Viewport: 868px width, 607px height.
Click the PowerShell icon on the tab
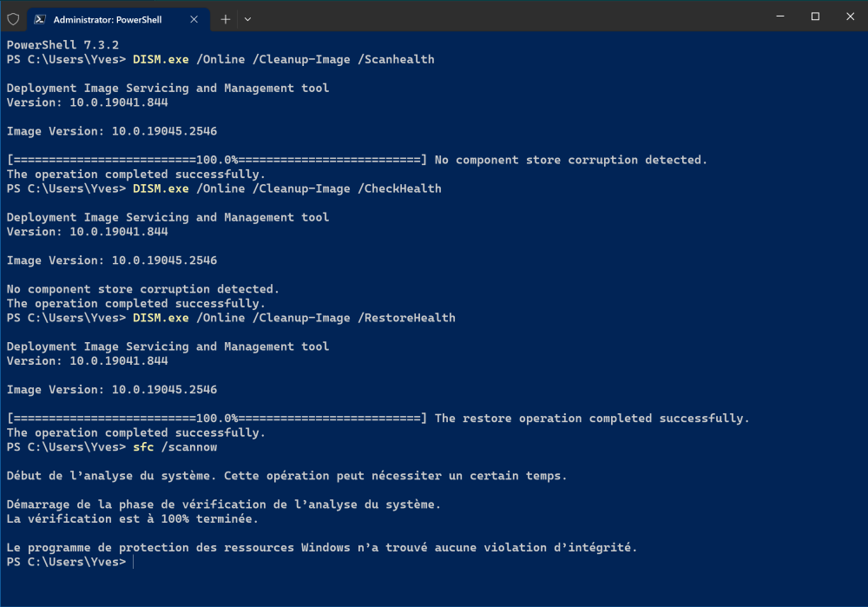[40, 19]
